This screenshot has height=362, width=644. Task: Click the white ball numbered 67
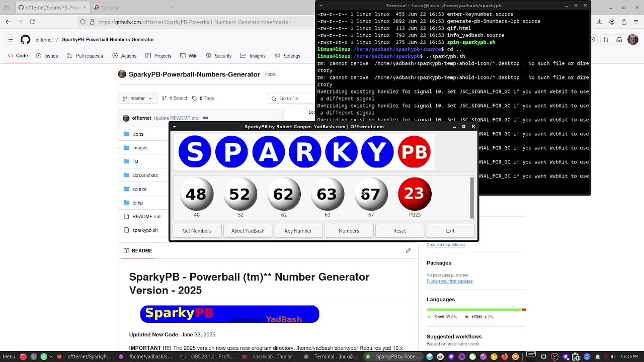coord(371,194)
